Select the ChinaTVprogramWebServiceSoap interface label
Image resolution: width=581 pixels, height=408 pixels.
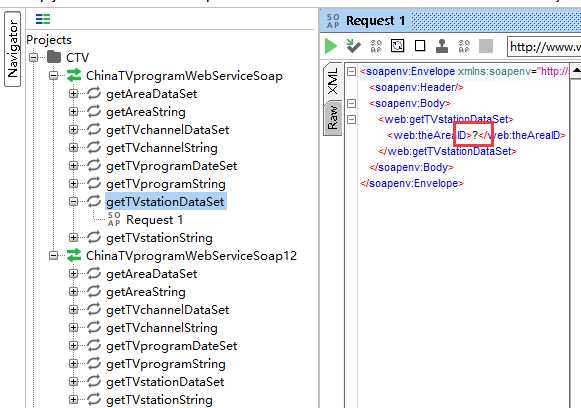tap(185, 76)
